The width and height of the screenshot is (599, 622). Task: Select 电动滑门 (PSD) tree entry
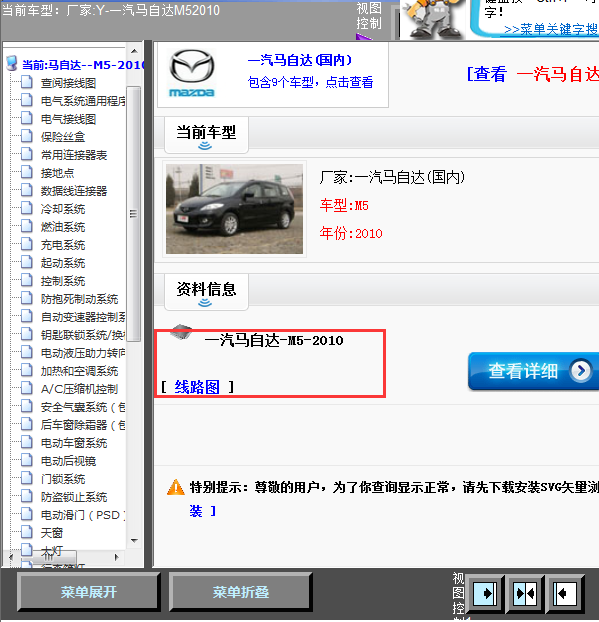pyautogui.click(x=83, y=515)
